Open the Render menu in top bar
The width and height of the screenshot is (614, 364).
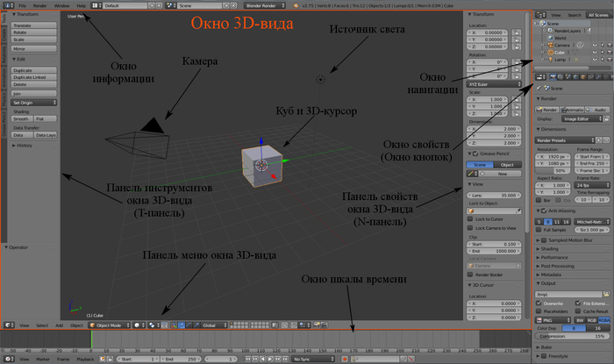point(39,5)
